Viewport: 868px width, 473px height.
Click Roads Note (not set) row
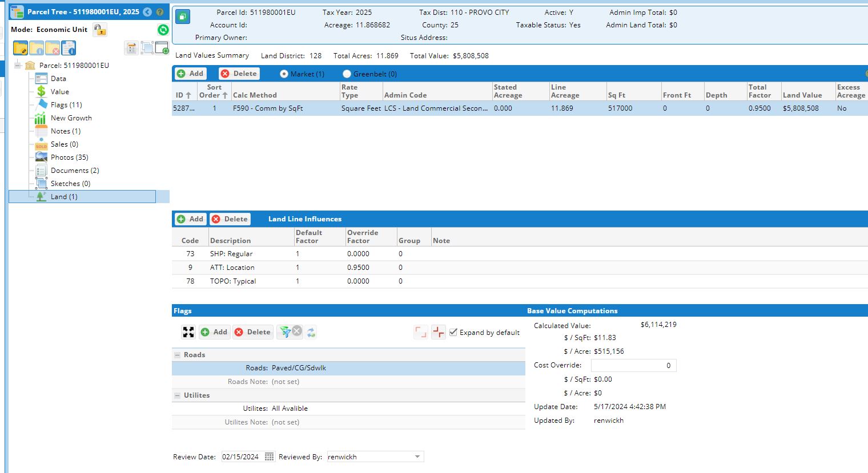[348, 382]
